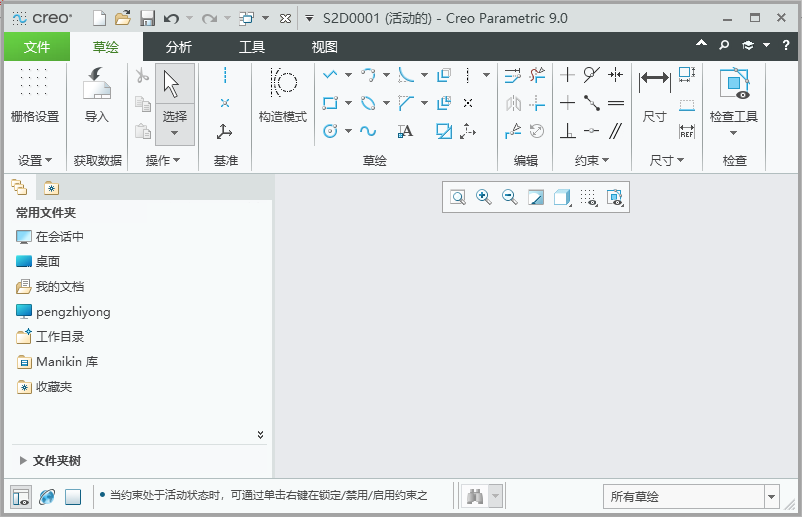Screen dimensions: 802x517
Task: Select the 收藏夹 favorites tab icon
Action: [x=51, y=188]
